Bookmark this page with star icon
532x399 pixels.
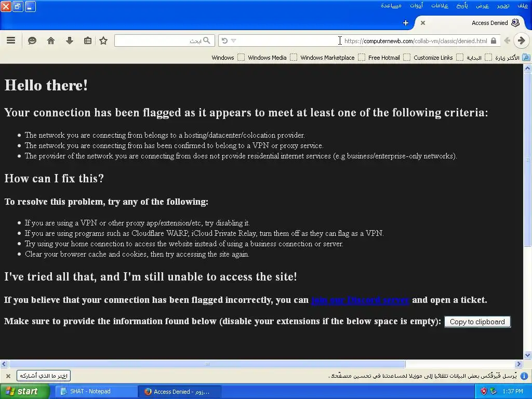click(x=103, y=41)
